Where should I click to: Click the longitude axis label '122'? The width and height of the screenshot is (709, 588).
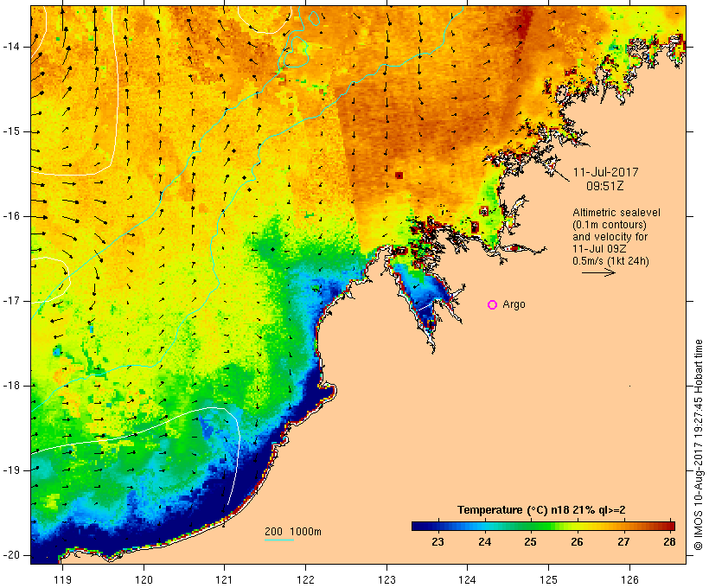coord(306,579)
